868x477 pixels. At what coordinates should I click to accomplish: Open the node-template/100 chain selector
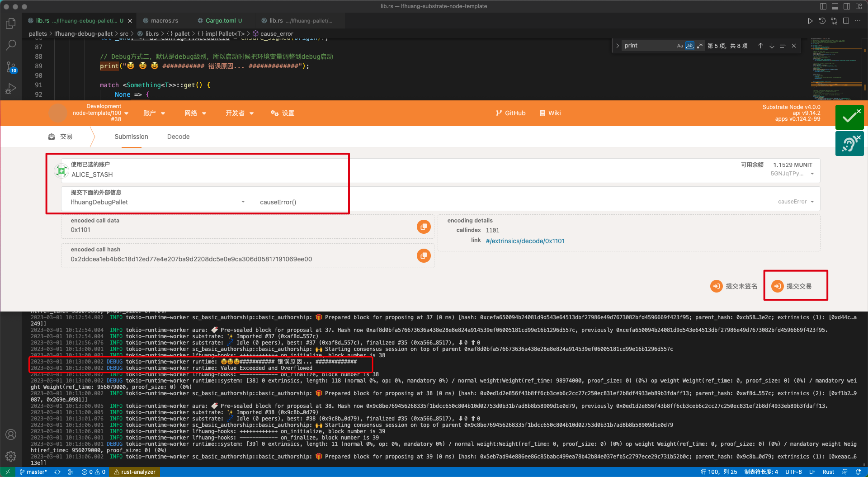(100, 113)
